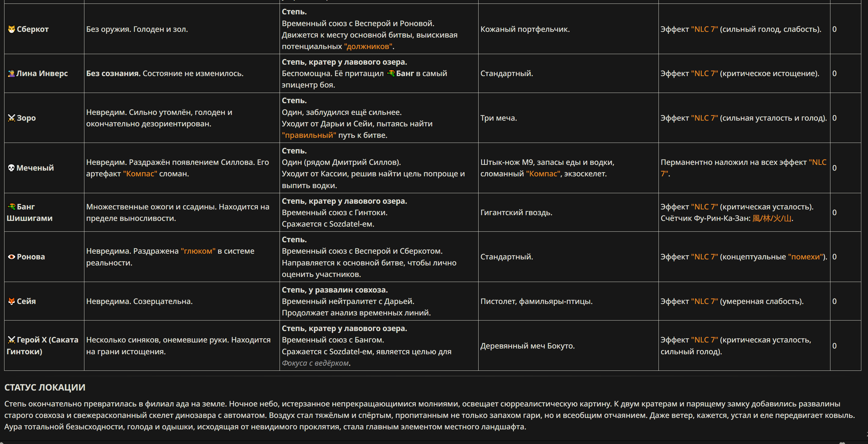
Task: Click the orange "глюком" word in Ронова's row
Action: 198,251
